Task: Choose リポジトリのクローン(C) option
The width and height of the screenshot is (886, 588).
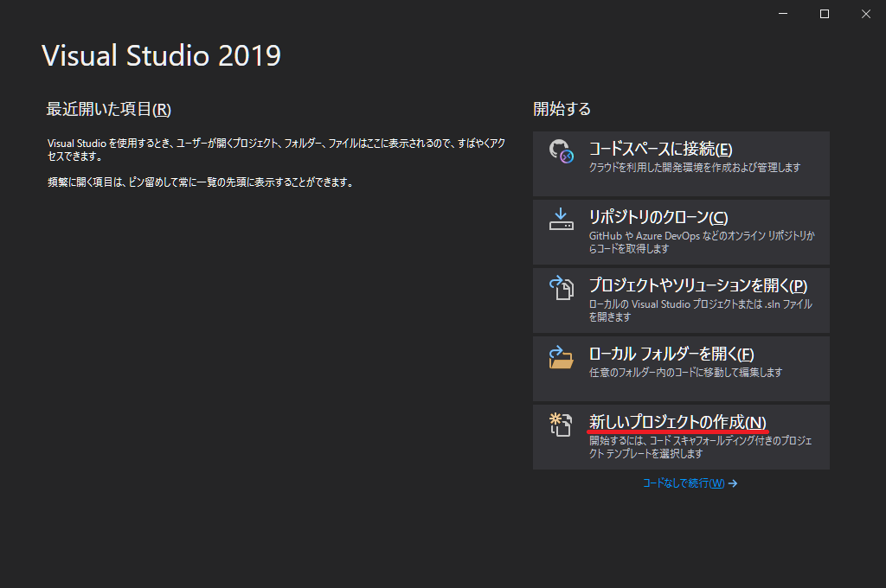Action: [x=658, y=217]
